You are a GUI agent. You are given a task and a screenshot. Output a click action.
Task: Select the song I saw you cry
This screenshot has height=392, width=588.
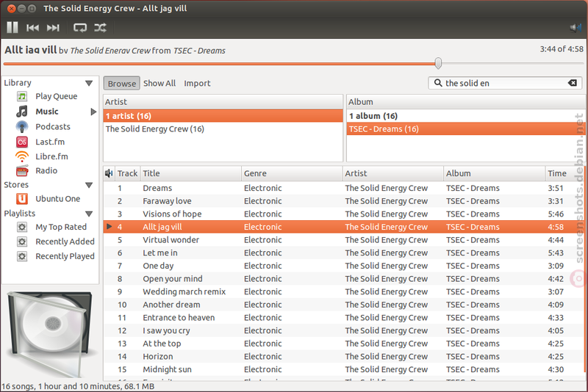pos(344,331)
